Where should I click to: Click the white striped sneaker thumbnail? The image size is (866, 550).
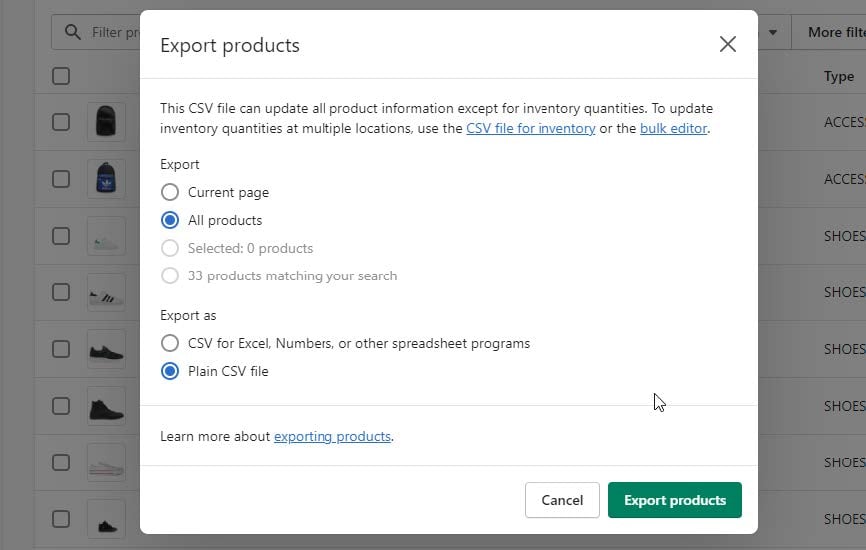[x=106, y=293]
